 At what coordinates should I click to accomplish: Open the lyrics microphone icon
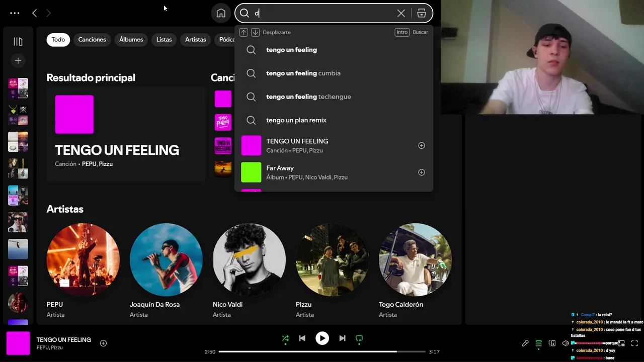[525, 343]
